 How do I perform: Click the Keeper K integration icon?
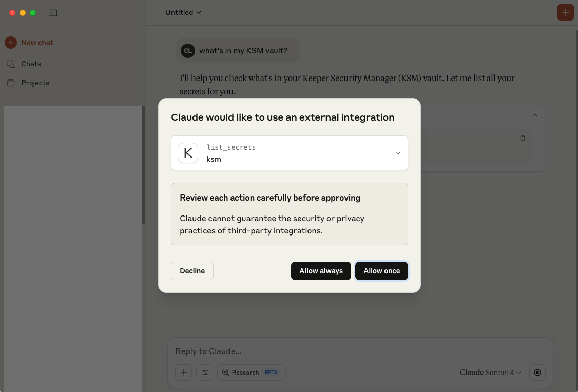pos(188,153)
